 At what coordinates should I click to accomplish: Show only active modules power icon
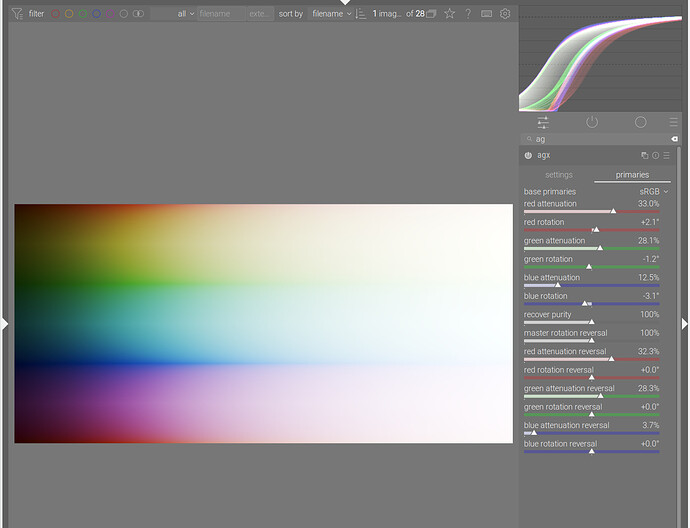pyautogui.click(x=592, y=122)
